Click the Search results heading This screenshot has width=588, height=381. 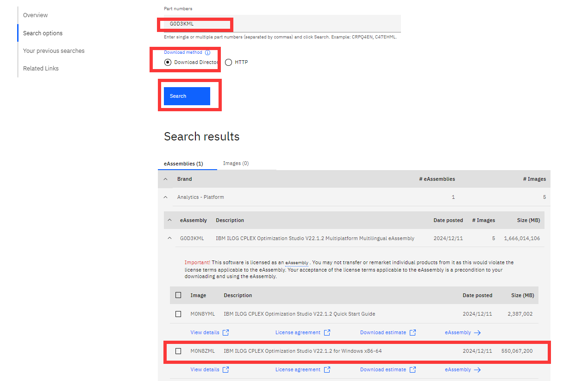(x=202, y=137)
